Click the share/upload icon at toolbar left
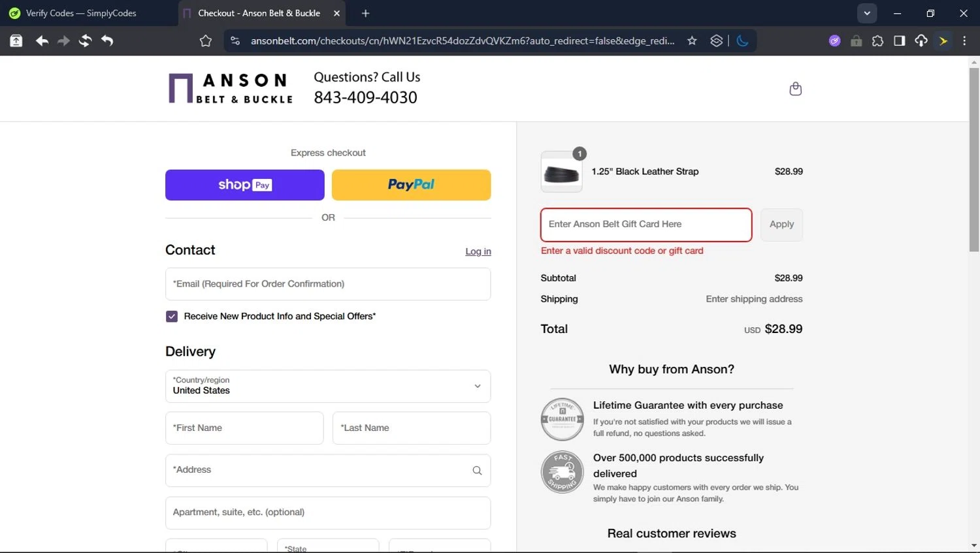 pyautogui.click(x=16, y=41)
